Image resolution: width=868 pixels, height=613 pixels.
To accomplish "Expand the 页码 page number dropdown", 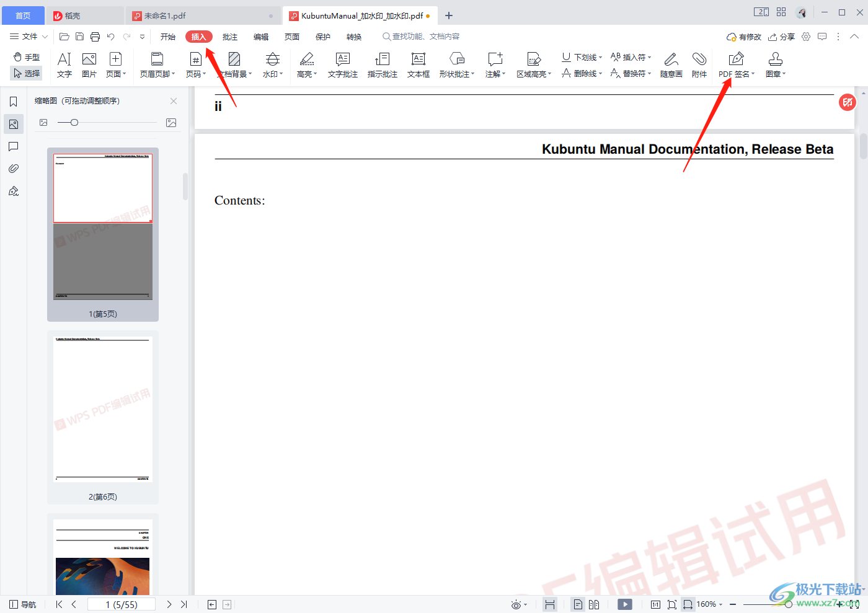I will [196, 65].
